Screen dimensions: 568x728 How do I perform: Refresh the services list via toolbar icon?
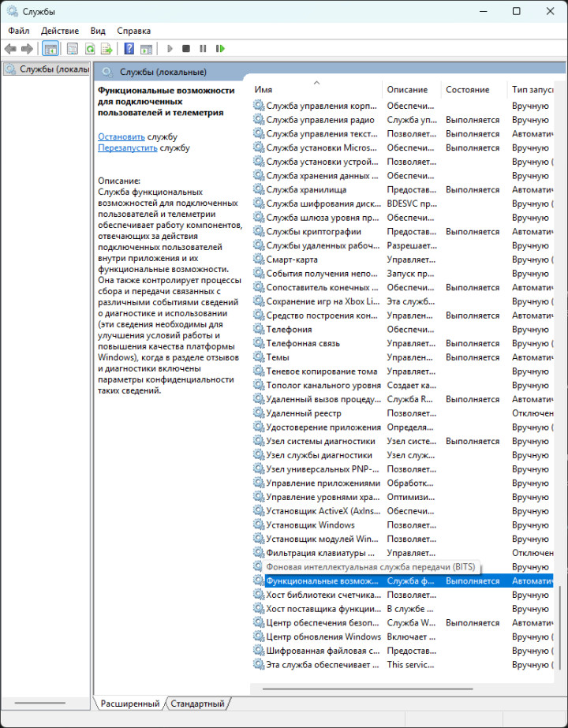tap(90, 49)
